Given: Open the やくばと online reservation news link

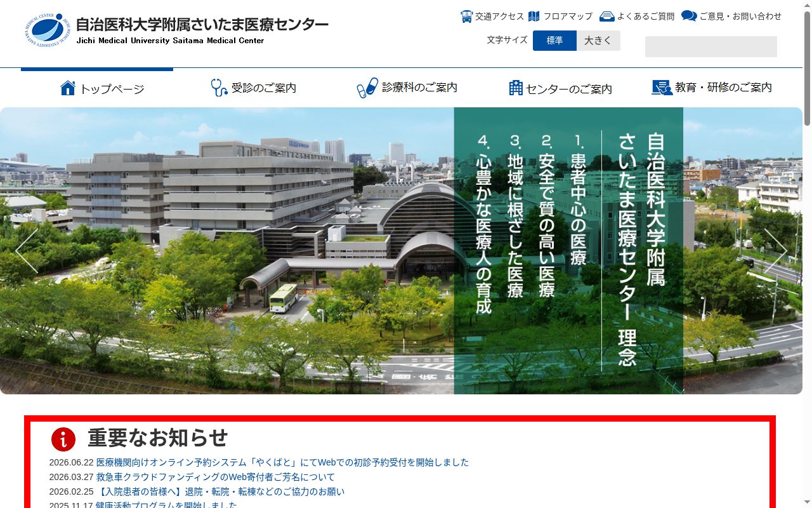Looking at the screenshot, I should click(282, 462).
